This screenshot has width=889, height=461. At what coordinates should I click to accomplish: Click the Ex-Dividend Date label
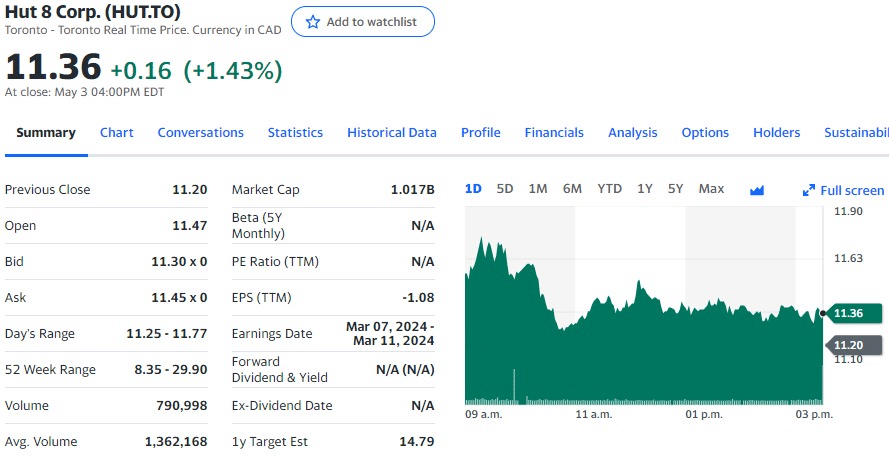point(282,405)
